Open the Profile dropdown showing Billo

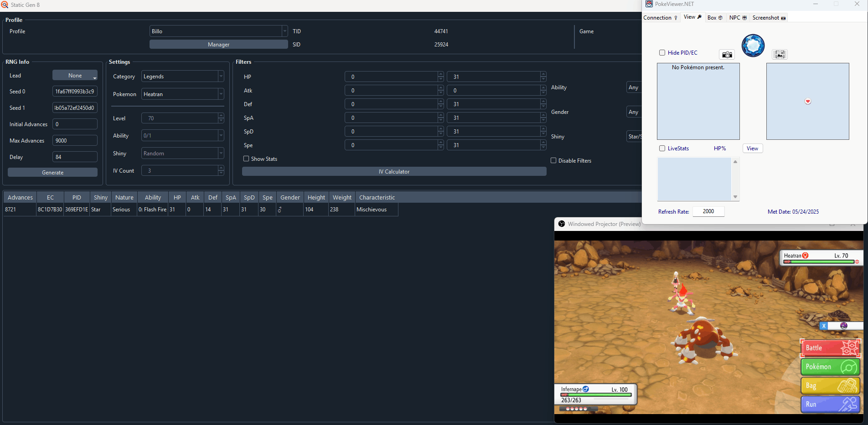click(219, 31)
